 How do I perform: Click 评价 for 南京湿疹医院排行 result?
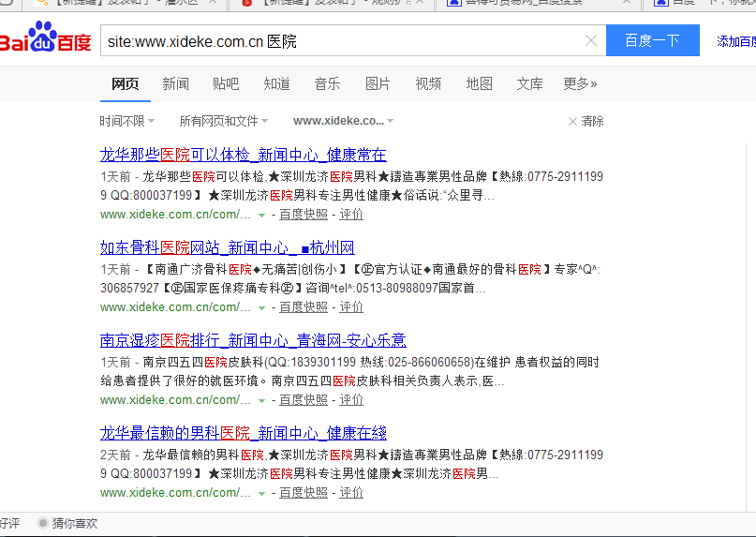click(x=351, y=399)
